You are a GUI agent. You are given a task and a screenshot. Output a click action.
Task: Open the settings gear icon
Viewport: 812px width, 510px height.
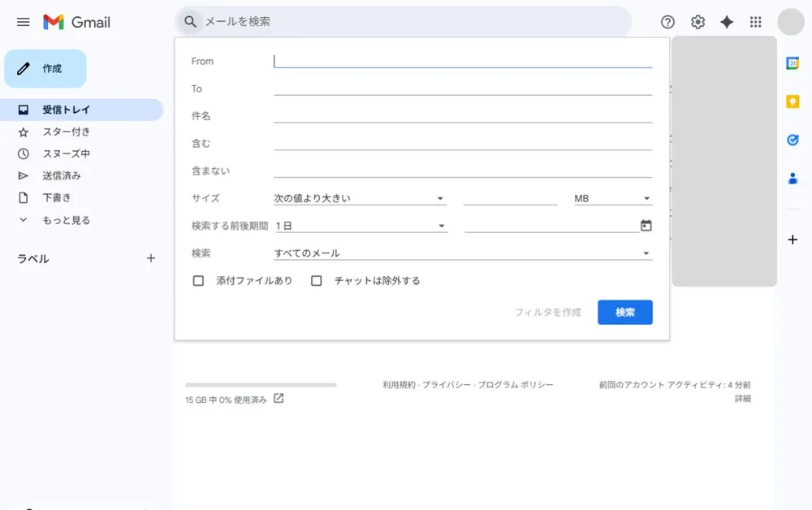click(698, 22)
